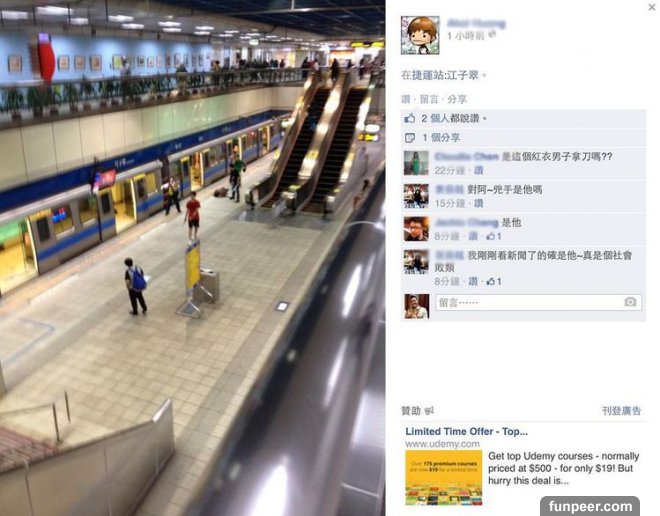Click inside the 留言 comment input field
The image size is (660, 516).
[538, 303]
